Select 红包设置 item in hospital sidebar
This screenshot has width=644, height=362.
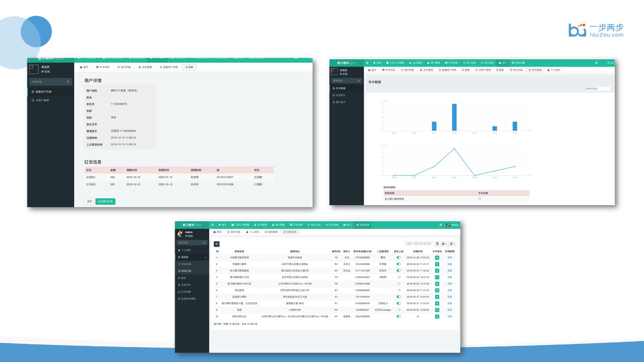(x=192, y=292)
